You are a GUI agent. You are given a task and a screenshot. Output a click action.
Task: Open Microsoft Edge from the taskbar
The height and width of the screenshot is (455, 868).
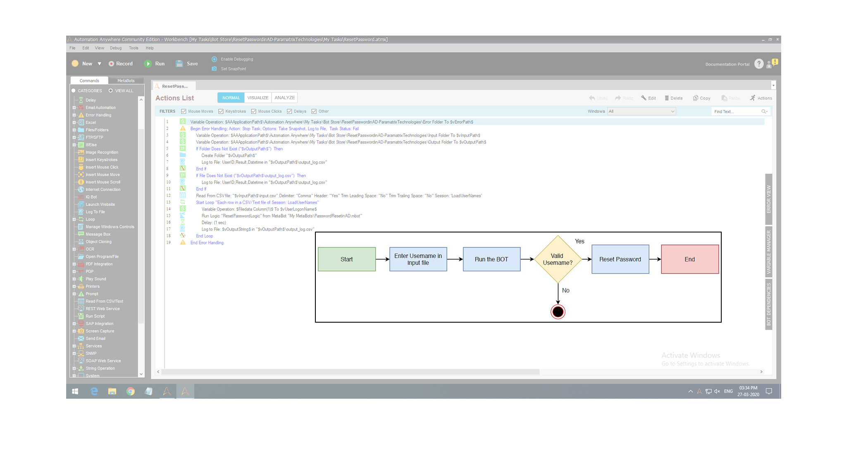pos(94,391)
